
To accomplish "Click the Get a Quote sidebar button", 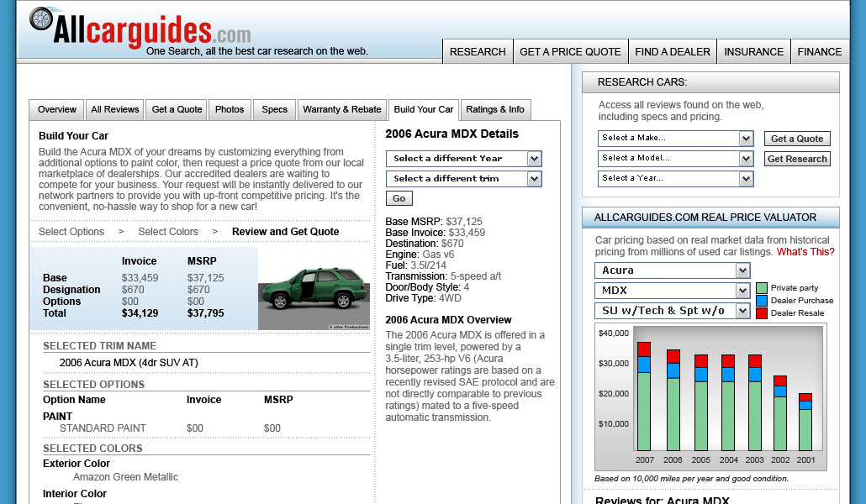I will click(796, 139).
